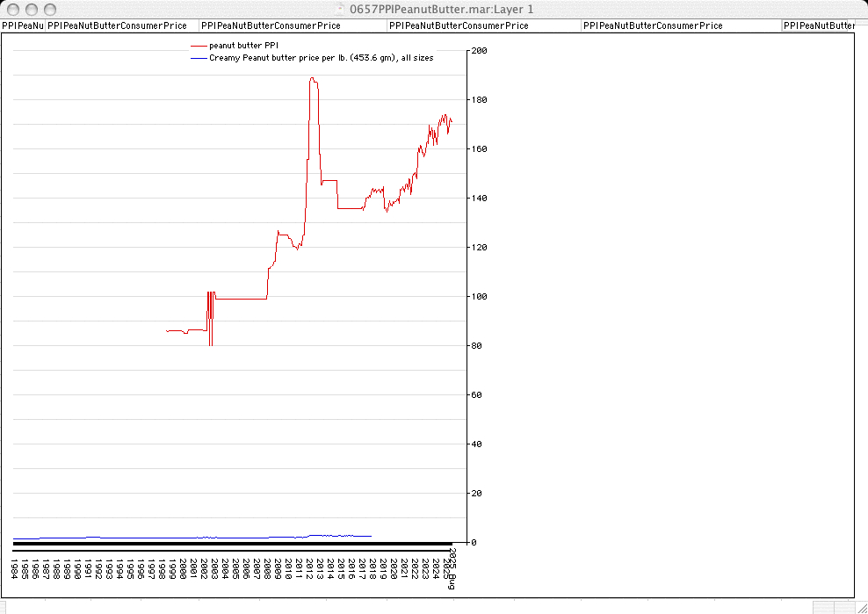The width and height of the screenshot is (868, 614).
Task: Click the peak of the red PPI line
Action: (x=312, y=79)
